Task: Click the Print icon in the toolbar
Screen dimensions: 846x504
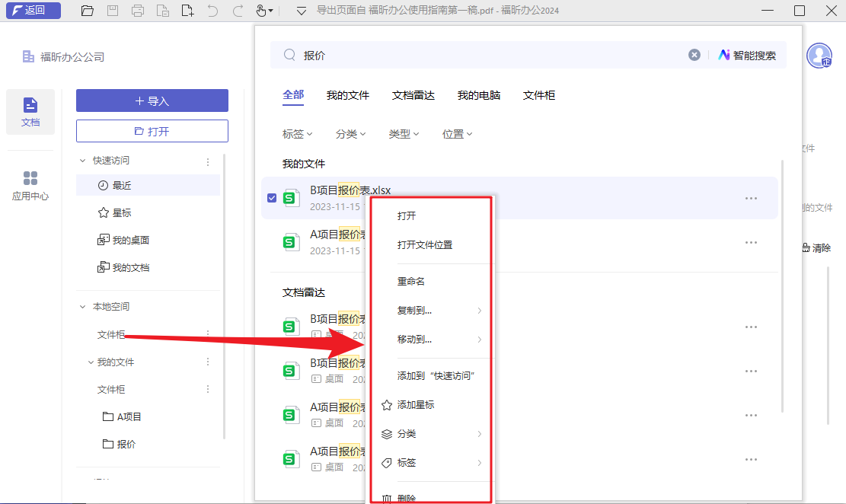Action: click(x=138, y=11)
